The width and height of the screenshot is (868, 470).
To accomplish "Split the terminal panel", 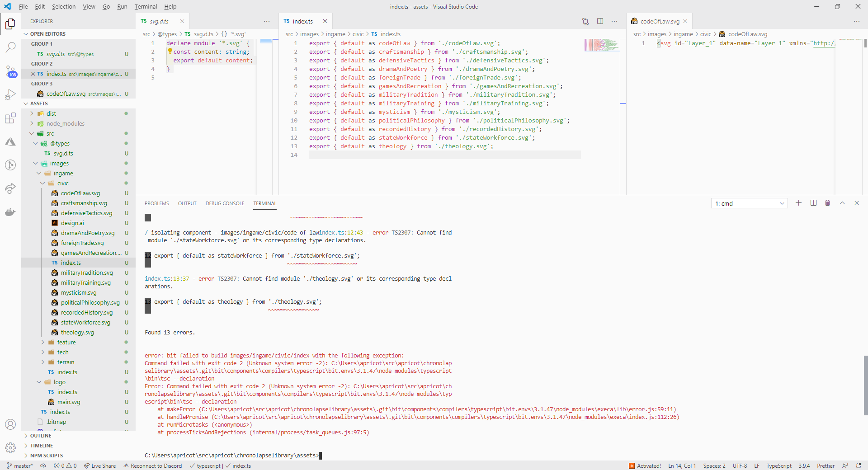I will click(x=813, y=203).
